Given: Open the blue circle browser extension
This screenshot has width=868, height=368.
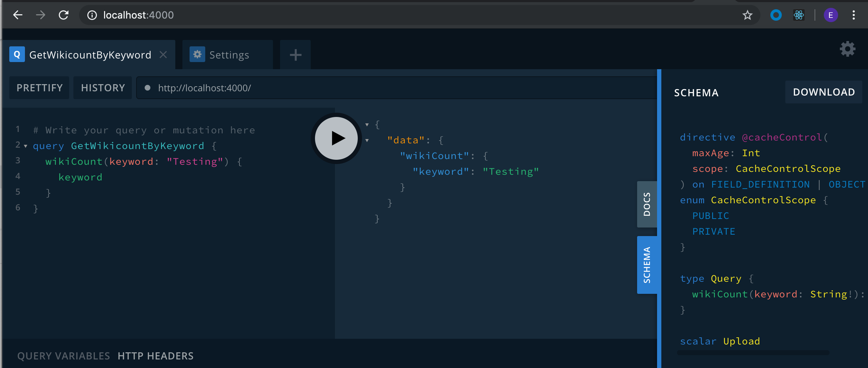Looking at the screenshot, I should [776, 15].
